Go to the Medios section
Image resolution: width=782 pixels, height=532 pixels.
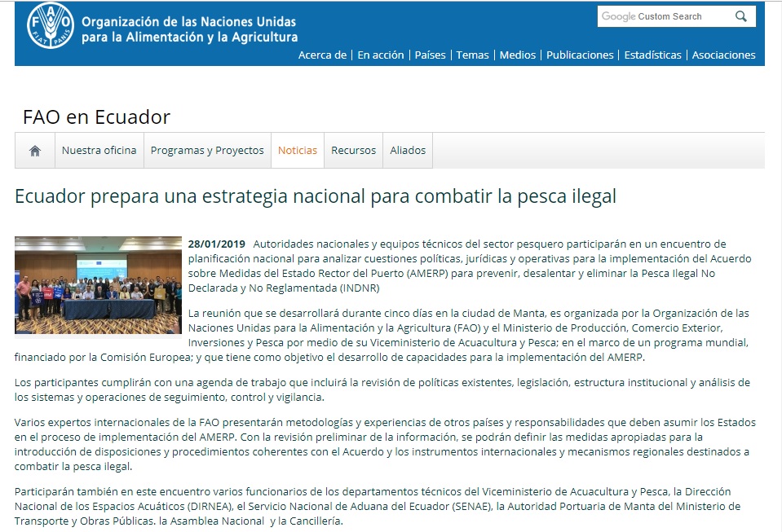tap(518, 55)
